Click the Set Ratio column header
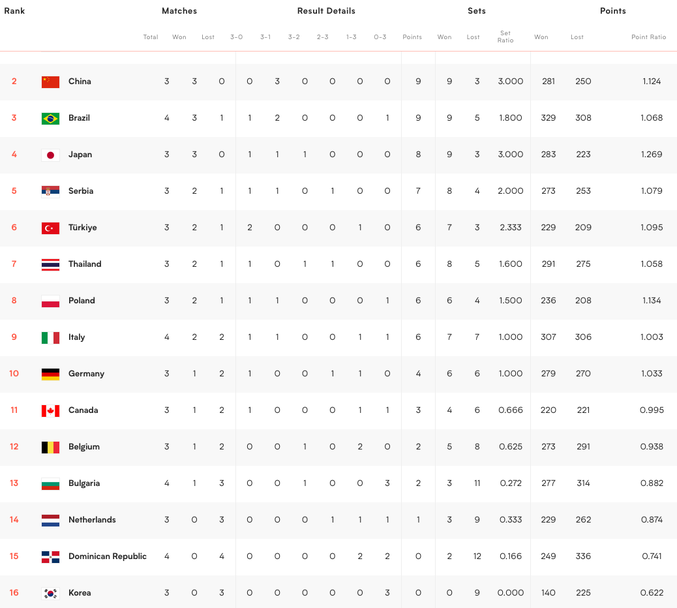677x608 pixels. 506,37
